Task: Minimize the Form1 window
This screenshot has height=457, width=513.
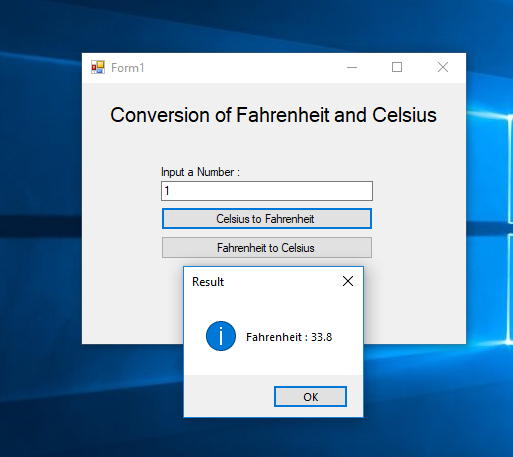Action: [352, 68]
